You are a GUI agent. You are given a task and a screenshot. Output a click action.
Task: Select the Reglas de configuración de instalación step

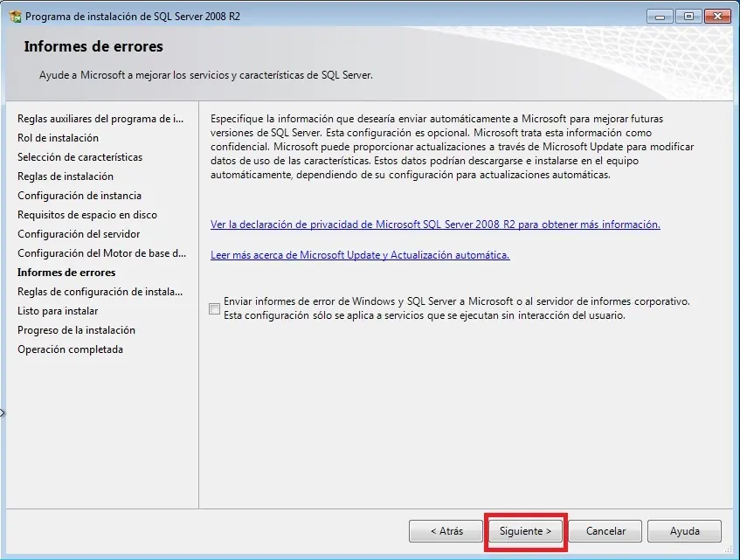click(100, 292)
